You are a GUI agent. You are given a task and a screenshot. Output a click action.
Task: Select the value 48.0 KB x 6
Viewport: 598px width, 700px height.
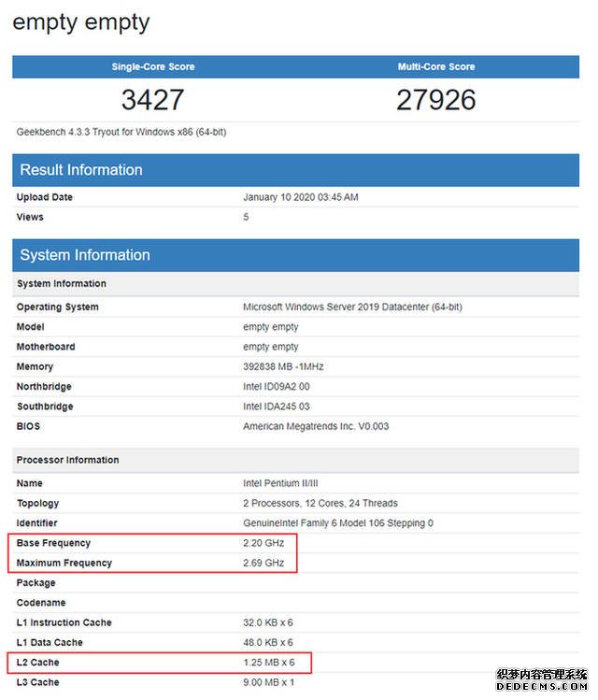click(268, 643)
